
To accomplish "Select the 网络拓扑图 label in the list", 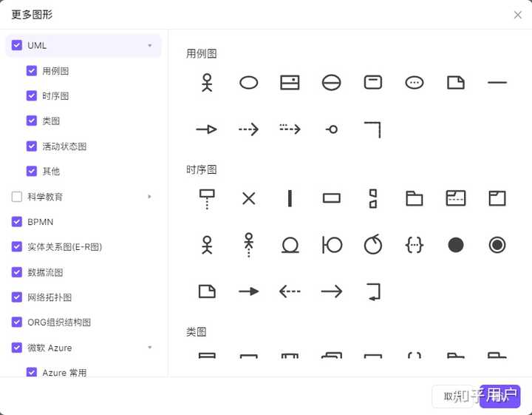I will [50, 297].
